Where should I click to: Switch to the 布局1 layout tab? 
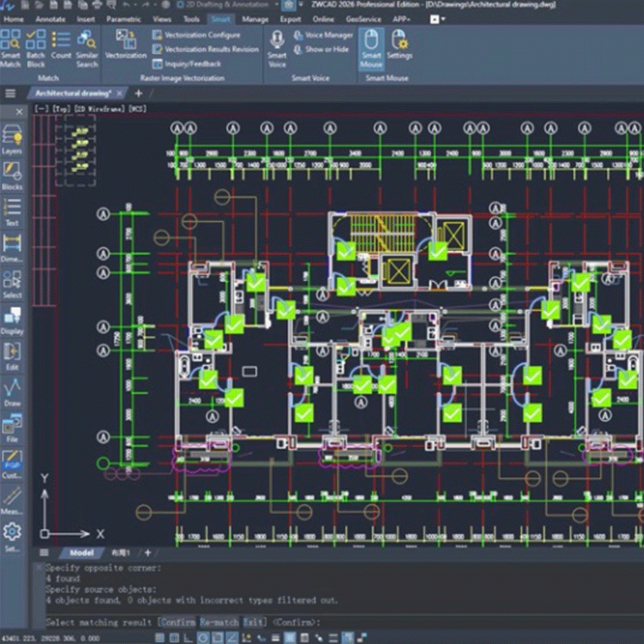pyautogui.click(x=120, y=553)
